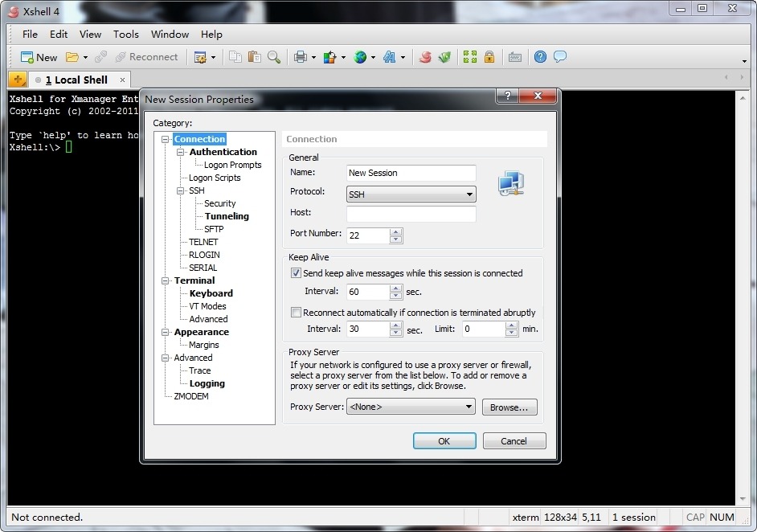Image resolution: width=757 pixels, height=532 pixels.
Task: Close the Local Shell tab
Action: [x=123, y=80]
